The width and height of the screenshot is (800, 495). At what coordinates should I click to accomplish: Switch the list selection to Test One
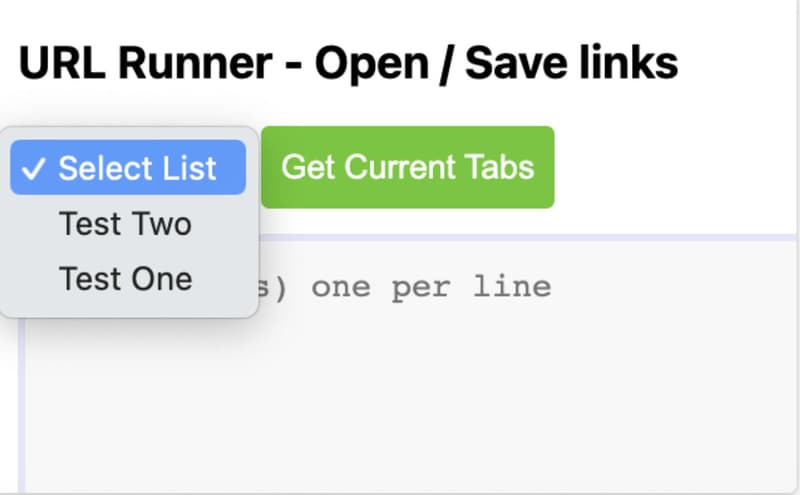point(125,277)
